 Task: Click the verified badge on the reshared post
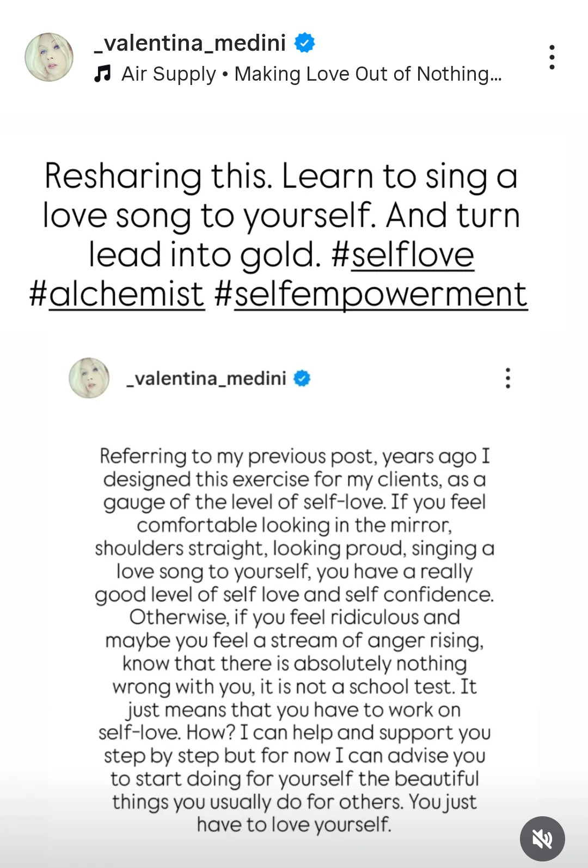(x=302, y=378)
